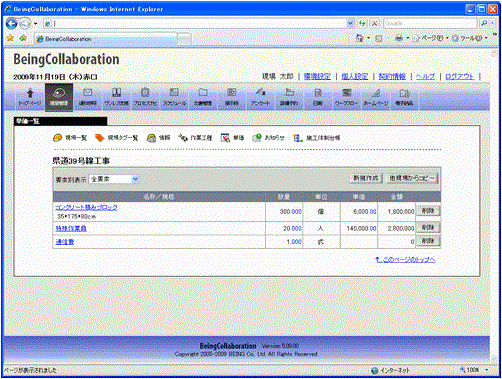This screenshot has width=502, height=379.
Task: Click the 他現場からコピー button
Action: click(x=412, y=178)
